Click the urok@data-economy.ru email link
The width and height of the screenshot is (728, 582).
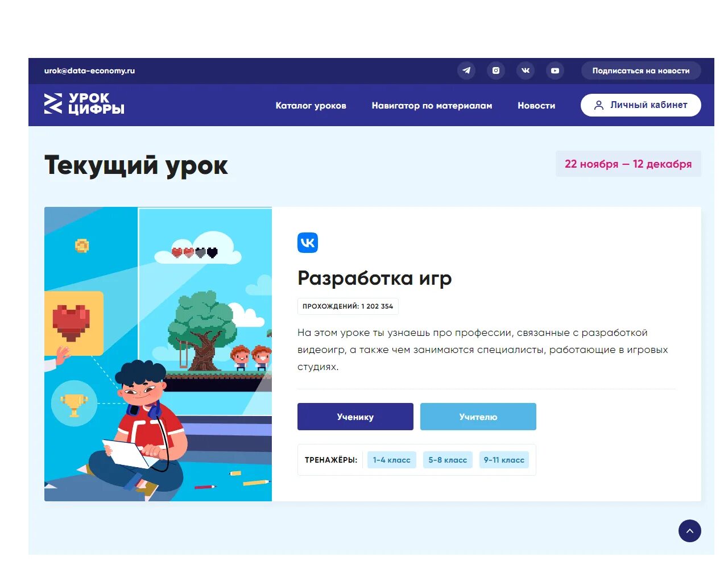90,70
